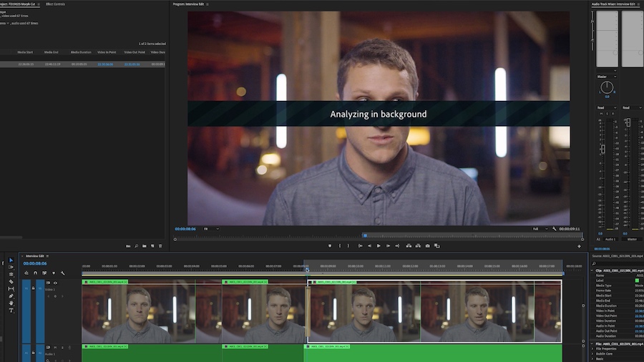This screenshot has width=644, height=362.
Task: Adjust the Audio 1 pan knob
Action: tap(607, 87)
